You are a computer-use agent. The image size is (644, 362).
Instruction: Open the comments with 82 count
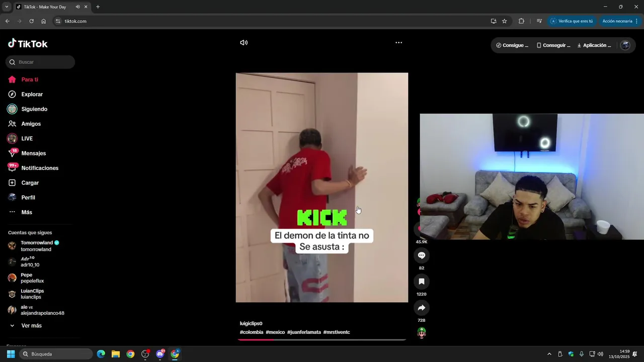click(422, 255)
